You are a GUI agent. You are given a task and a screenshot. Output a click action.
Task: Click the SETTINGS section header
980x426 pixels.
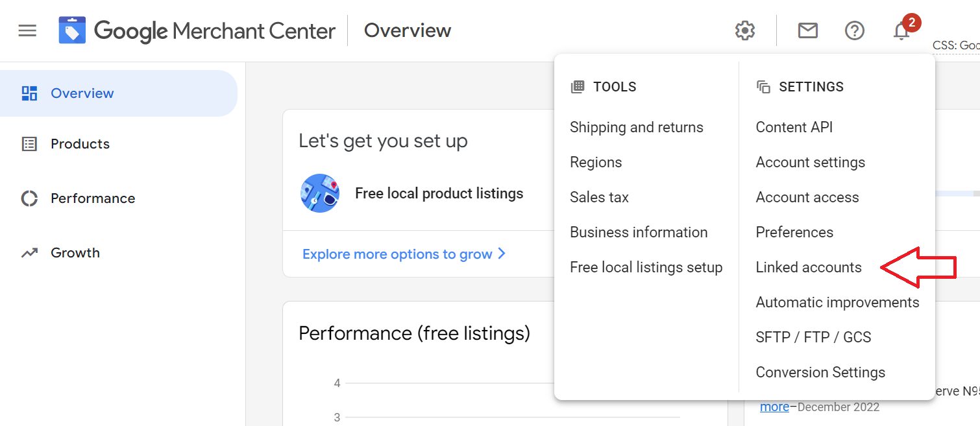click(x=811, y=87)
